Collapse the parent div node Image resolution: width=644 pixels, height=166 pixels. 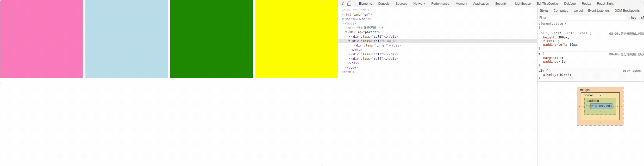tap(346, 32)
